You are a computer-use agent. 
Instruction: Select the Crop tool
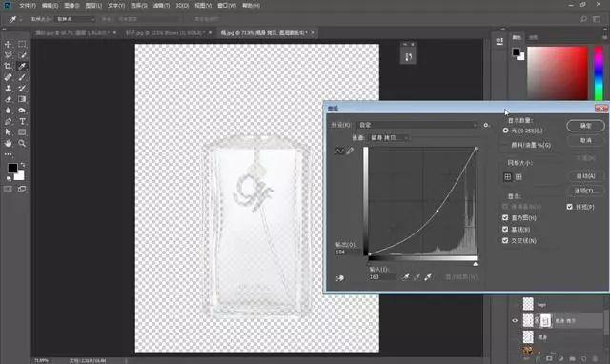8,66
